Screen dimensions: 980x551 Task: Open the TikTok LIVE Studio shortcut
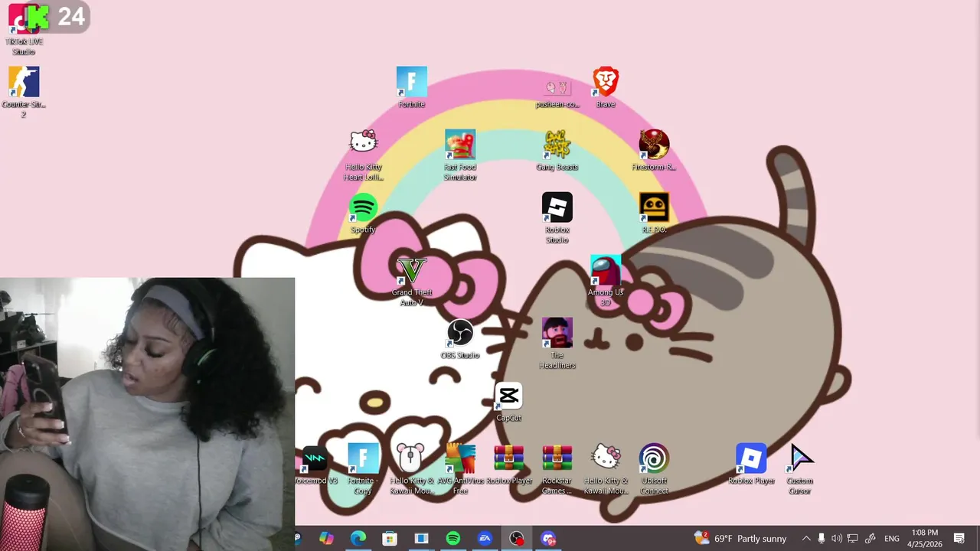[x=24, y=29]
